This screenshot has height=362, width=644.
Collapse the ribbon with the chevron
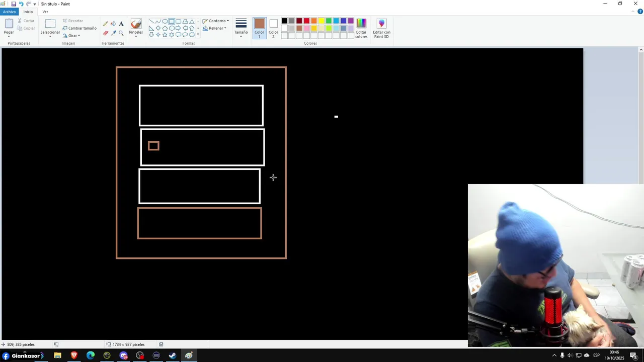coord(633,12)
